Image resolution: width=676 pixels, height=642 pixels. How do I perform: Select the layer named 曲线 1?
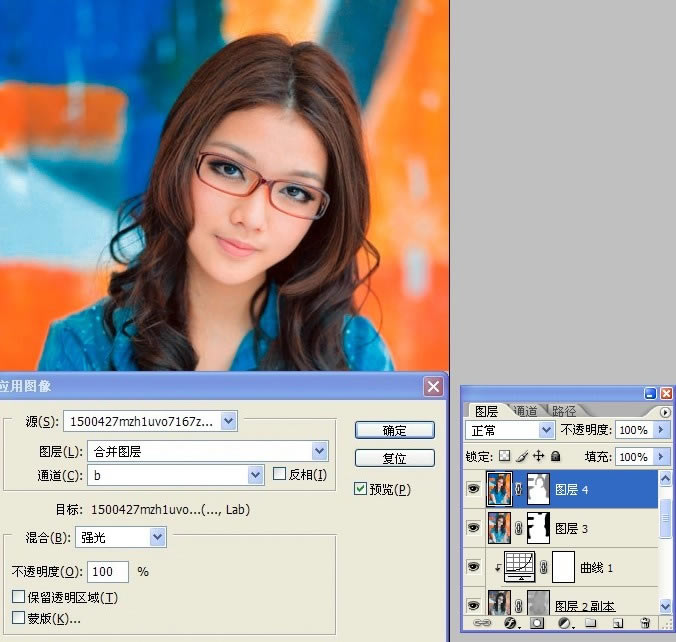coord(597,567)
